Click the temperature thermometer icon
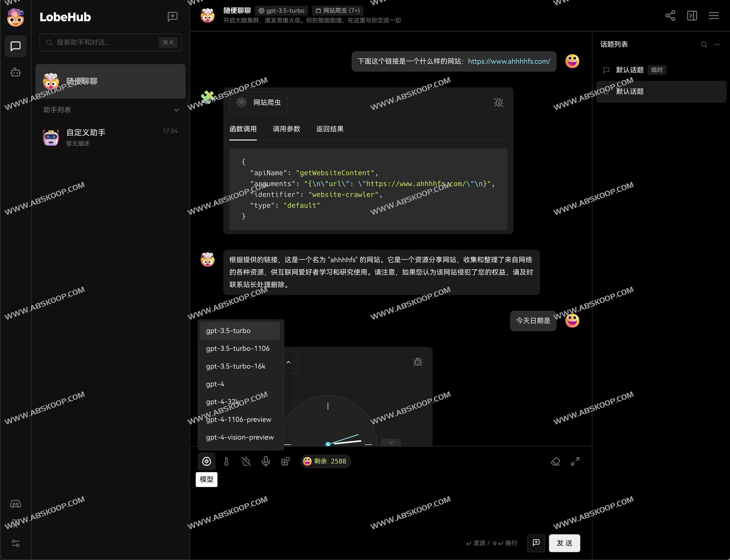Screen dimensions: 730x560 tap(226, 461)
